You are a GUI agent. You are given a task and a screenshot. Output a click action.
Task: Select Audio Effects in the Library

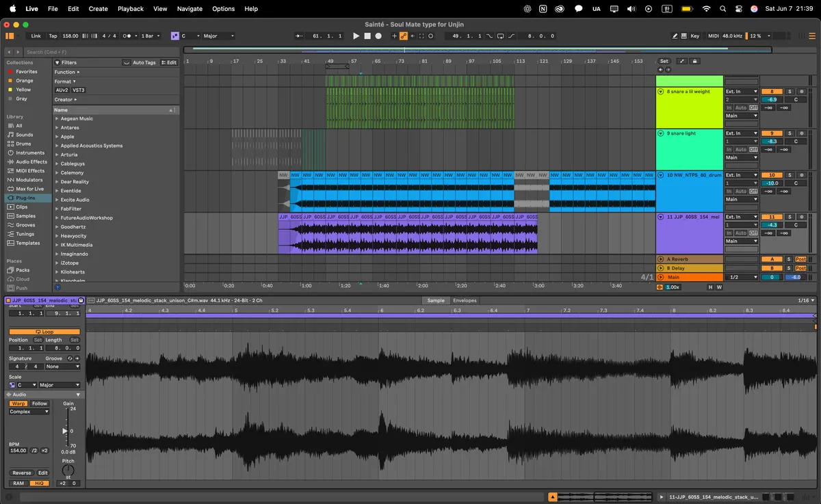(31, 162)
